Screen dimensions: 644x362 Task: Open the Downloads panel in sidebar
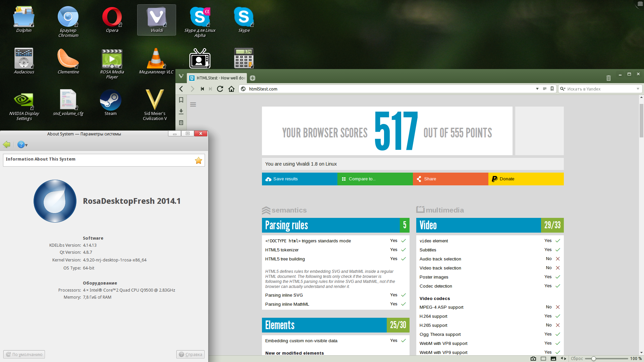pyautogui.click(x=181, y=111)
